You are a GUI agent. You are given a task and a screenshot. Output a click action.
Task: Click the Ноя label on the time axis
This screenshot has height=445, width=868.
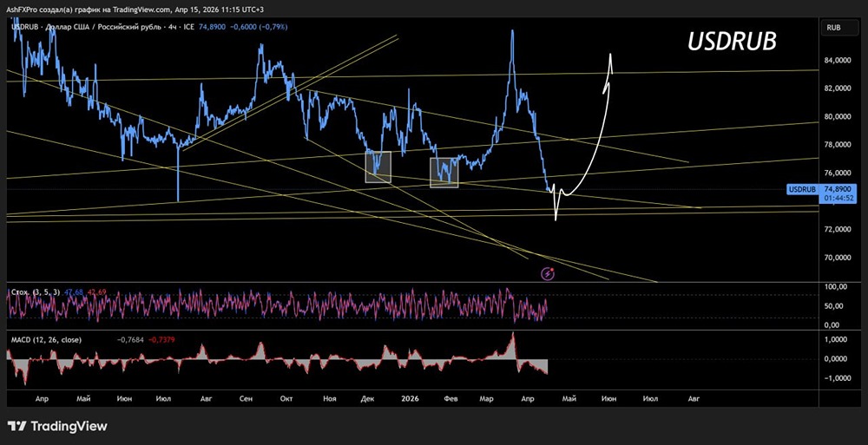click(x=329, y=398)
